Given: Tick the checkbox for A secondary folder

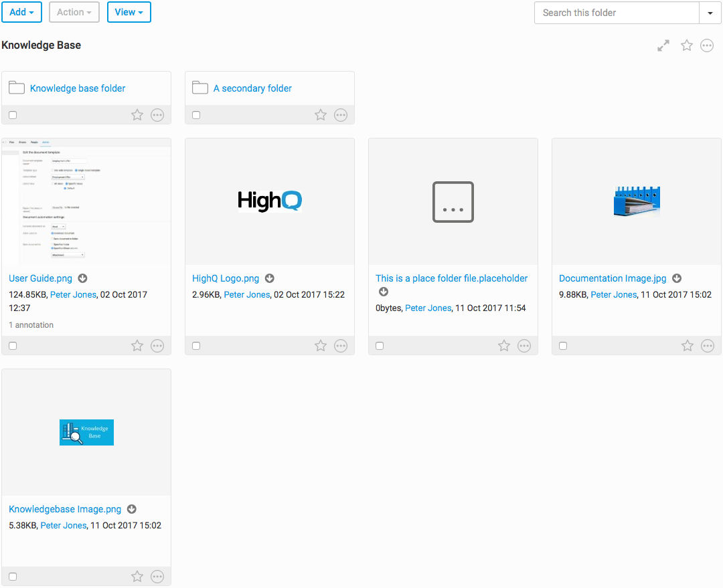Looking at the screenshot, I should [196, 115].
